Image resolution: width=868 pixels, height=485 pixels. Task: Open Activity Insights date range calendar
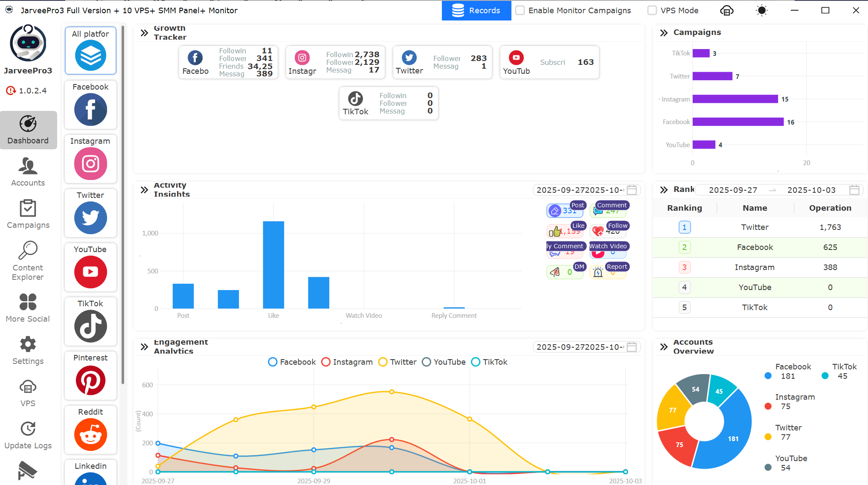point(632,190)
